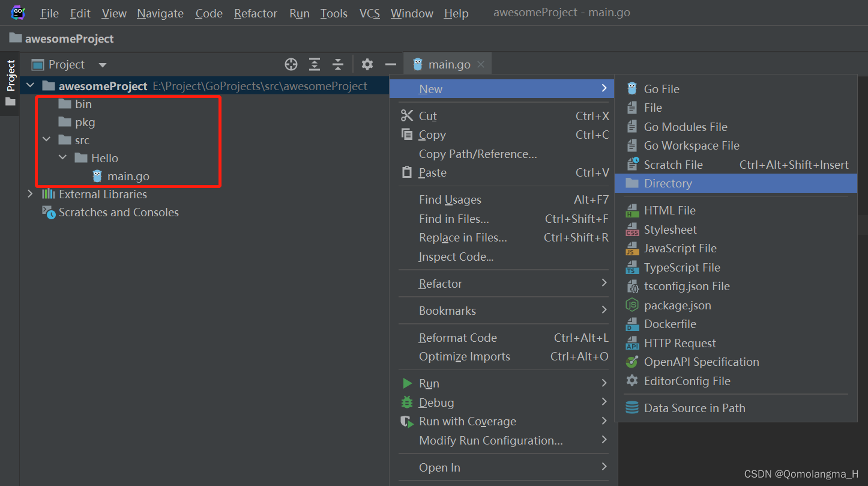Image resolution: width=868 pixels, height=486 pixels.
Task: Collapse the Hello folder arrow
Action: click(63, 158)
